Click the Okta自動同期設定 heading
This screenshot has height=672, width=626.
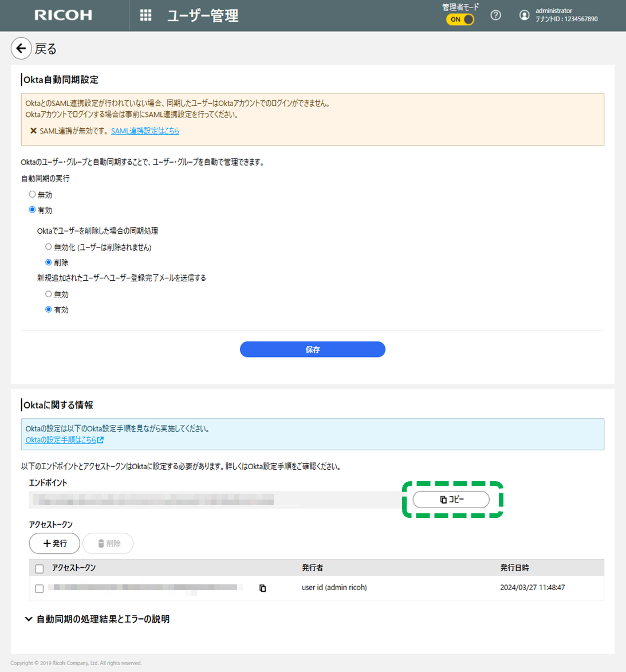coord(61,80)
